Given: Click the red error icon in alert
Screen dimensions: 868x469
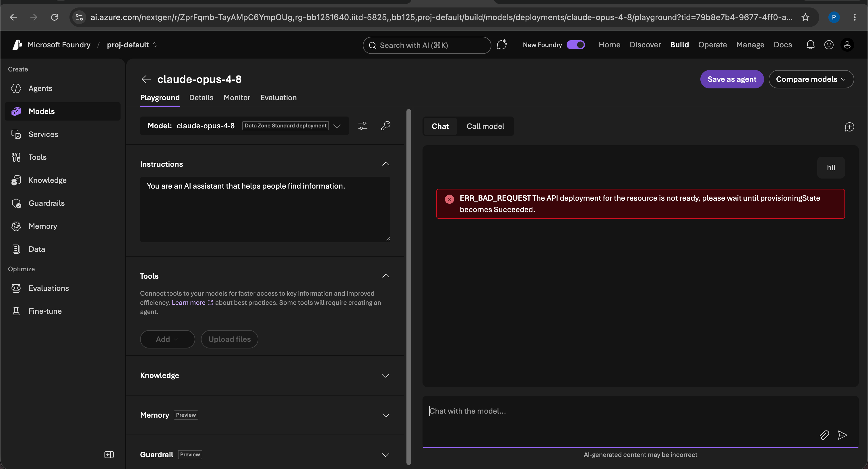Looking at the screenshot, I should coord(449,199).
